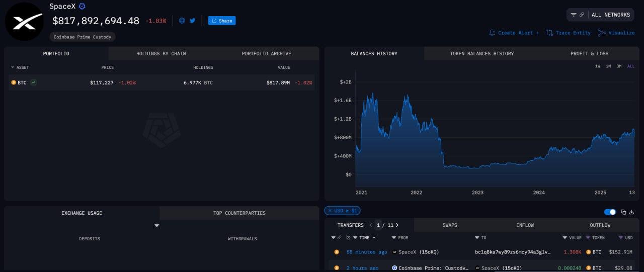Click the filter icon next to TIME header
The height and width of the screenshot is (272, 644).
point(355,238)
